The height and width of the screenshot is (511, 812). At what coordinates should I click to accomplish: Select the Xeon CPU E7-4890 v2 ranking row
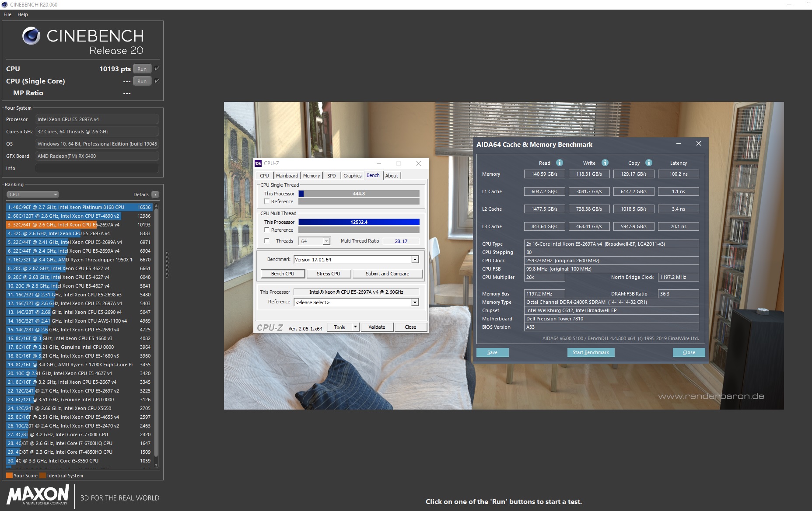[79, 216]
